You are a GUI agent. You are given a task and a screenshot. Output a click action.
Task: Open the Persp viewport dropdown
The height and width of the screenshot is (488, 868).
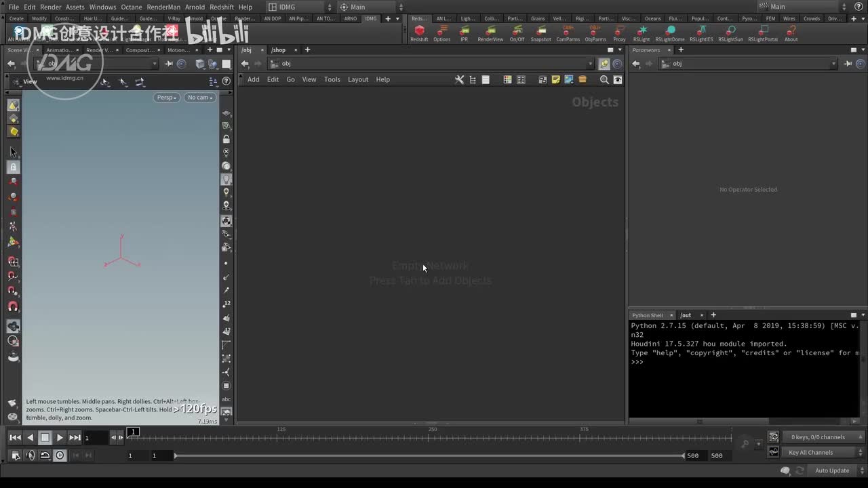pos(167,98)
